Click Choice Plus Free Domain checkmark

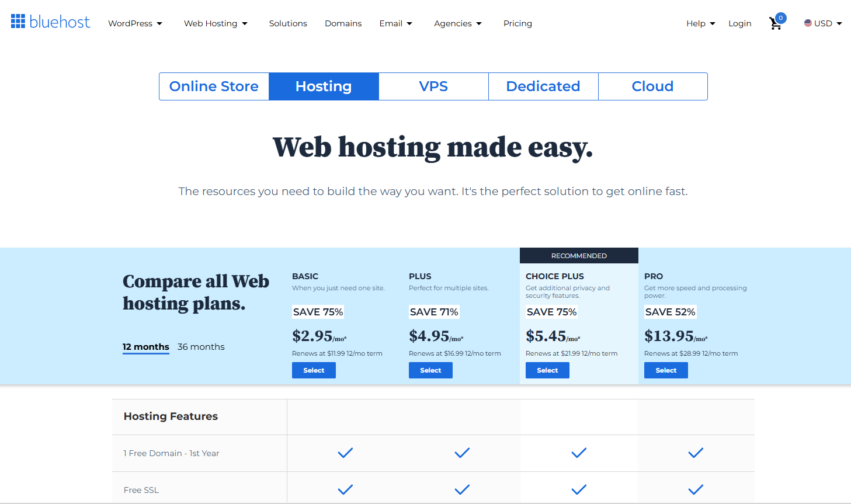(x=579, y=453)
